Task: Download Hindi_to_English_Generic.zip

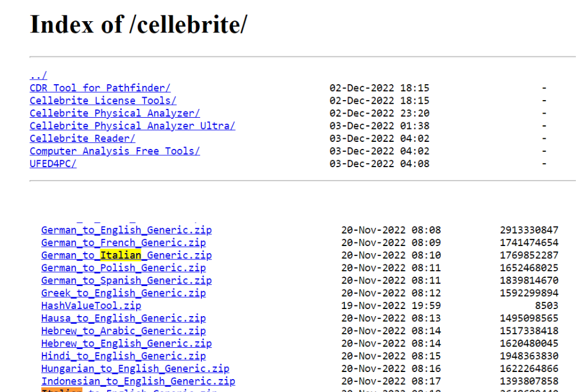Action: [124, 356]
